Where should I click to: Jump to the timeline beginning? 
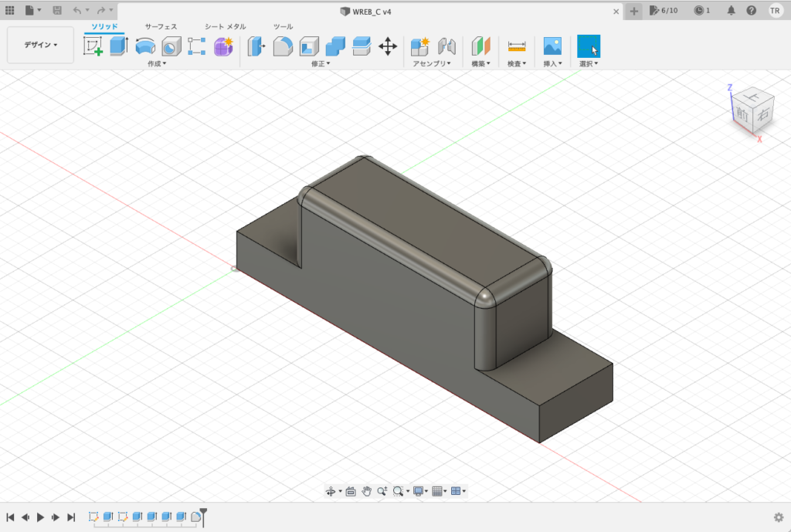[x=10, y=517]
